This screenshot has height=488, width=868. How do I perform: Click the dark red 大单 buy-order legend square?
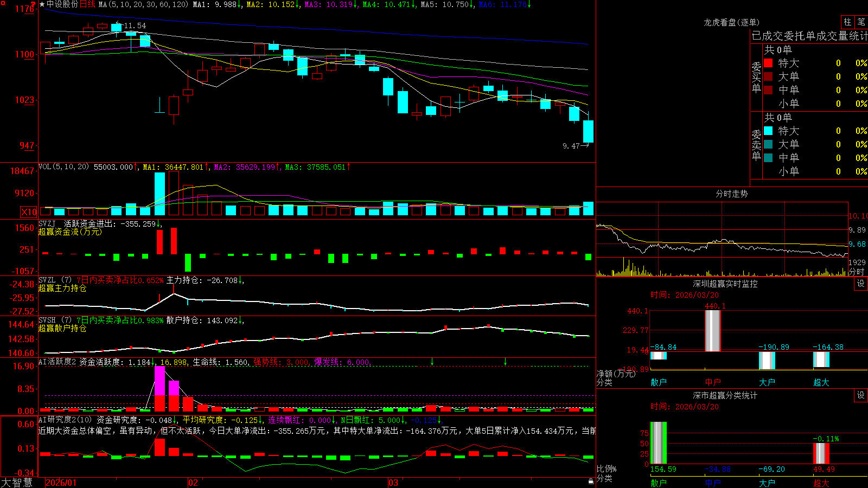pyautogui.click(x=768, y=76)
